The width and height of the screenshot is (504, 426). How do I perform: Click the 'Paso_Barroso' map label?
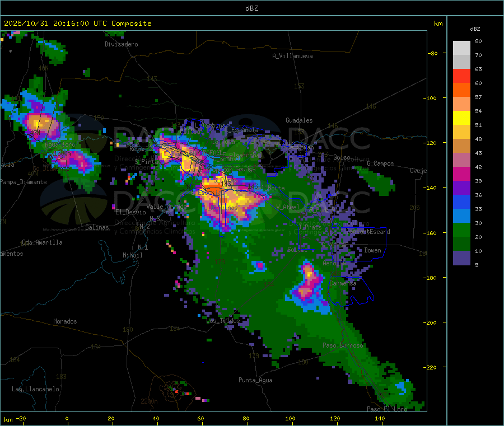343,345
